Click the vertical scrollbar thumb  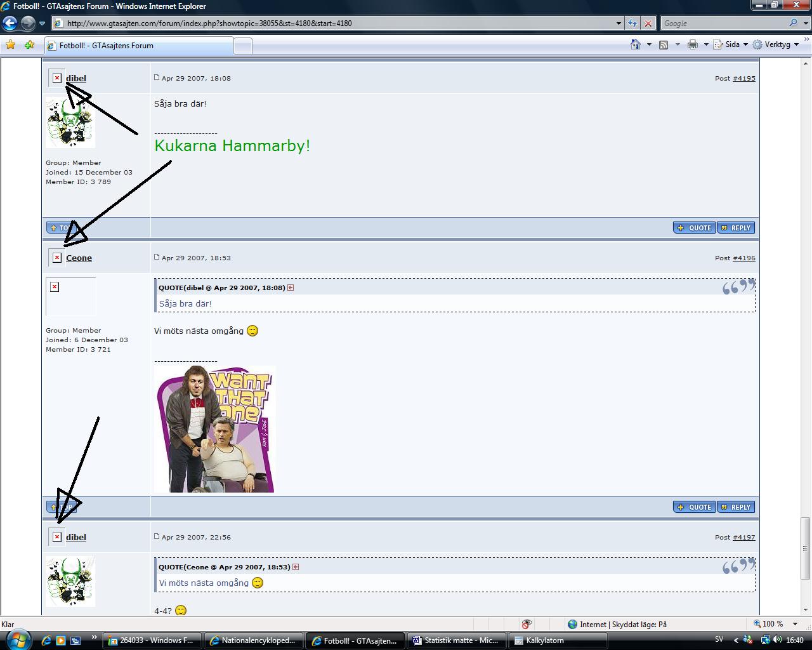pyautogui.click(x=806, y=548)
